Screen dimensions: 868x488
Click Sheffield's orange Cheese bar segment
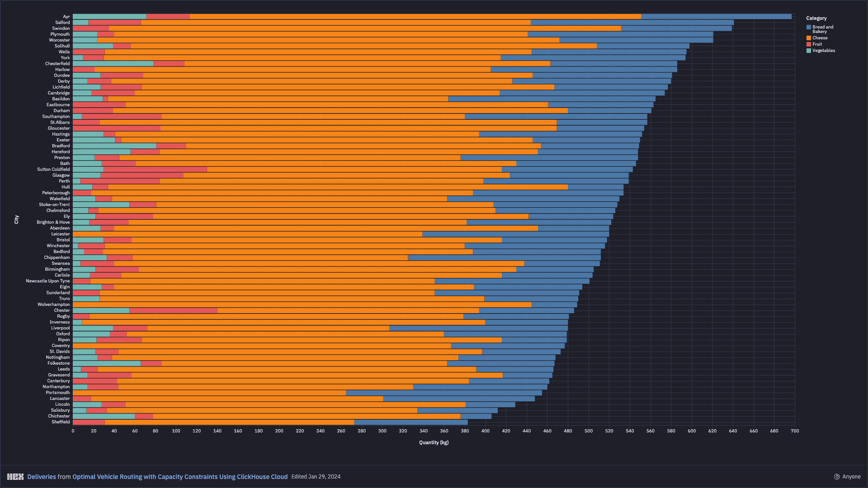point(229,422)
